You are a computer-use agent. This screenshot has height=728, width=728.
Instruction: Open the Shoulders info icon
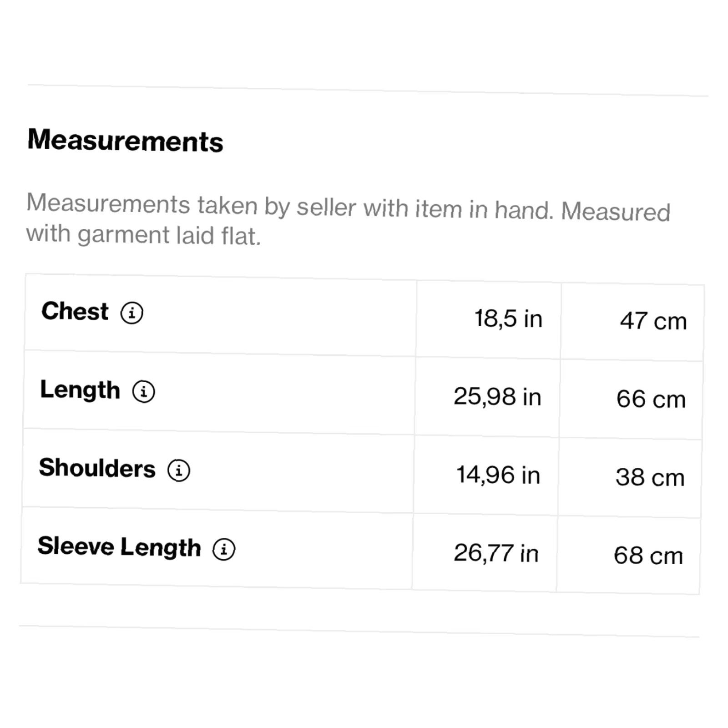[179, 470]
